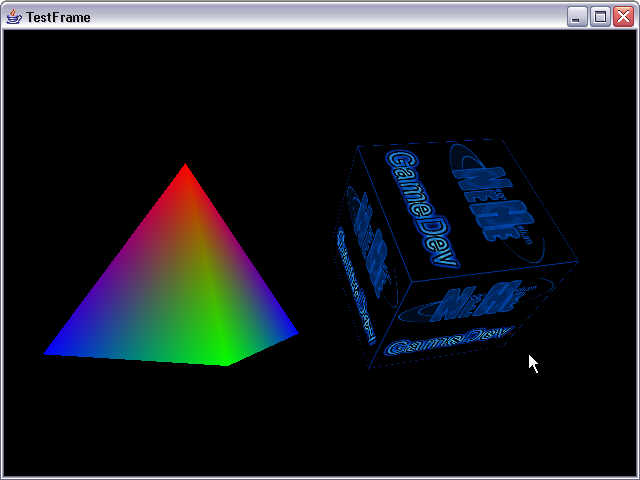This screenshot has width=640, height=480.
Task: Click the Java coffee cup icon in title bar
Action: [14, 17]
